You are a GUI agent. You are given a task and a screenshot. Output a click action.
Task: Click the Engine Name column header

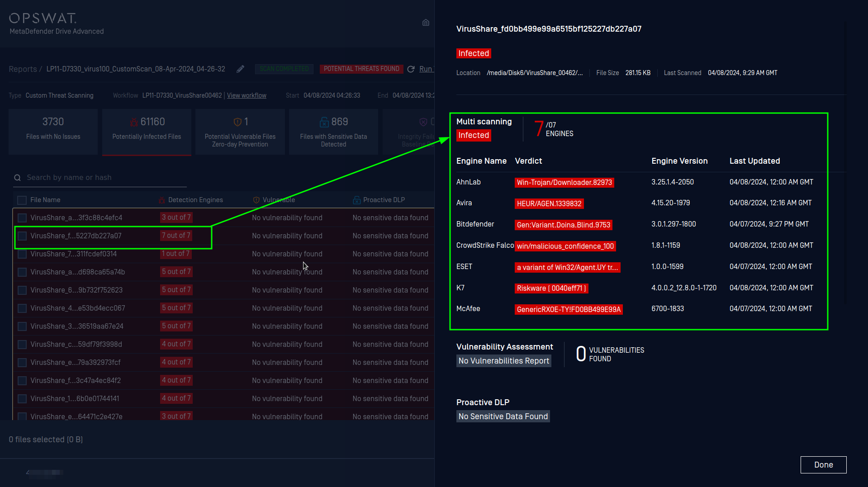point(481,161)
